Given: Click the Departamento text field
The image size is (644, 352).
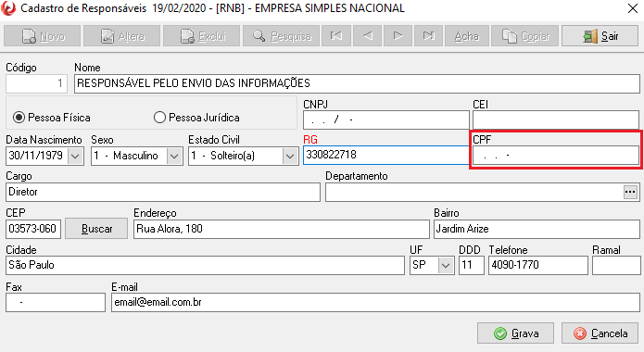Looking at the screenshot, I should point(474,192).
